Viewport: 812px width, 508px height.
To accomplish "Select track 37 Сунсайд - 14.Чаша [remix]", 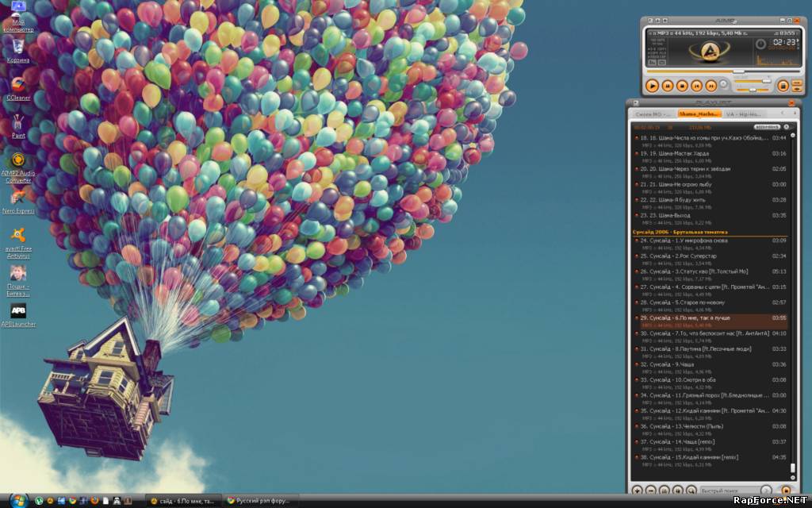I will point(710,445).
